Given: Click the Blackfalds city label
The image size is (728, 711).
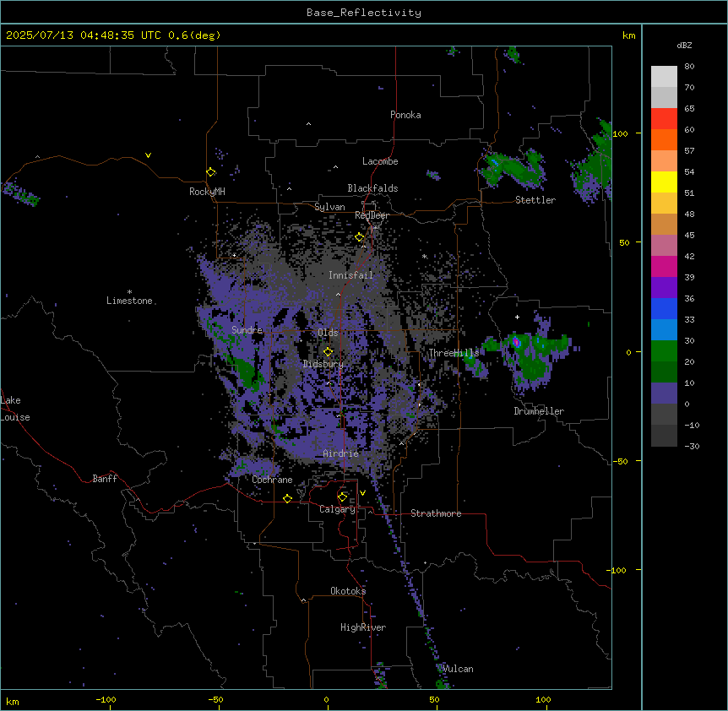Looking at the screenshot, I should click(372, 188).
